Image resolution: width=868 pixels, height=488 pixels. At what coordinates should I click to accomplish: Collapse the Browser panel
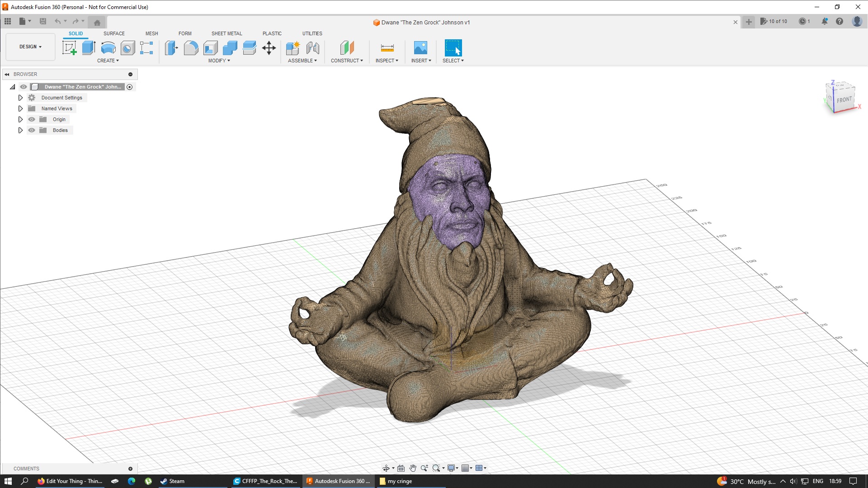tap(7, 74)
